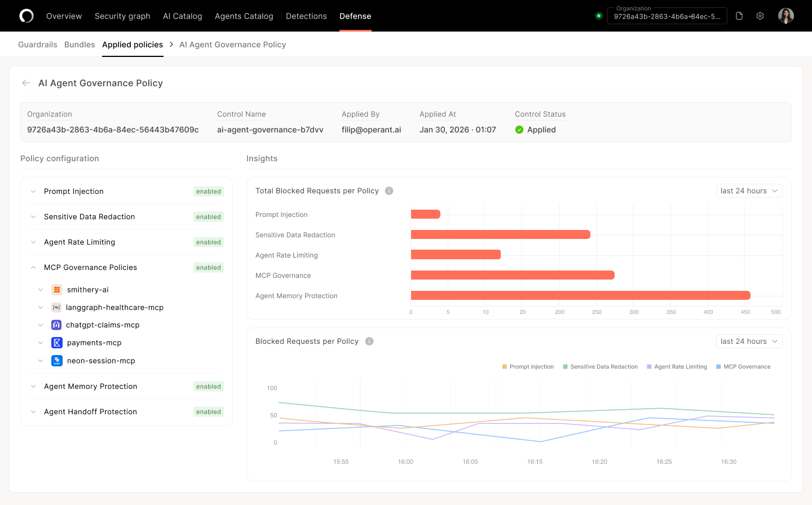Image resolution: width=812 pixels, height=505 pixels.
Task: Open settings gear icon
Action: point(760,16)
